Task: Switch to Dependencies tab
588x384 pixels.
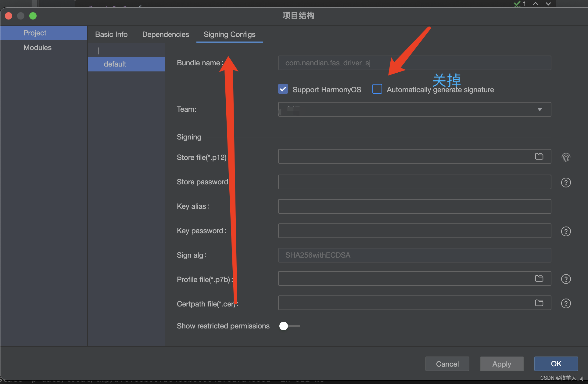Action: tap(166, 34)
